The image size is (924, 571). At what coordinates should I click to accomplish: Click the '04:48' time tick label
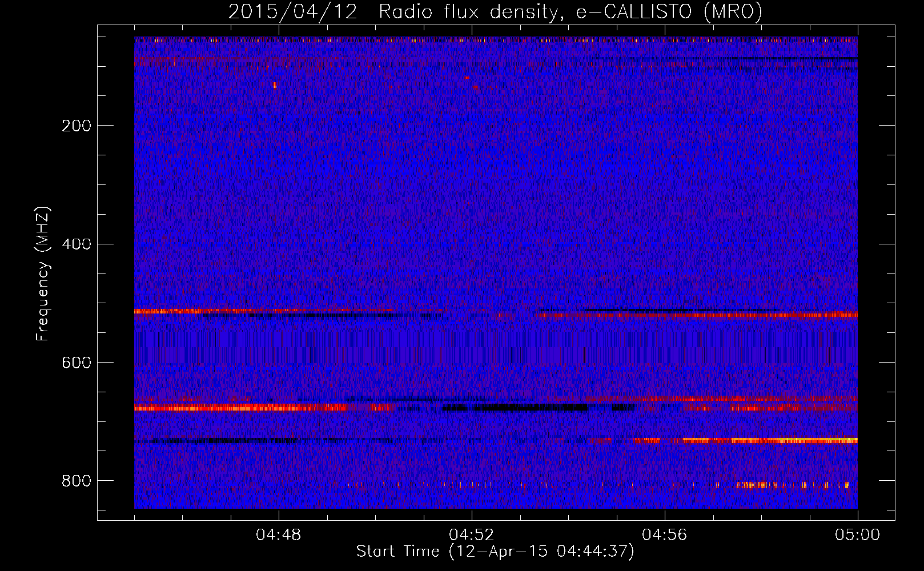(x=279, y=535)
